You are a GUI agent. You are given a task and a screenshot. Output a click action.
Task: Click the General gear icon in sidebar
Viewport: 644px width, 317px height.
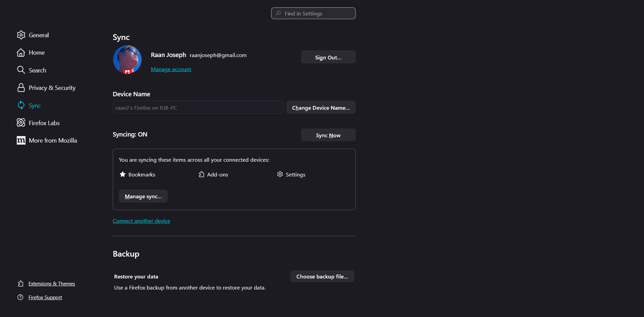click(x=21, y=35)
